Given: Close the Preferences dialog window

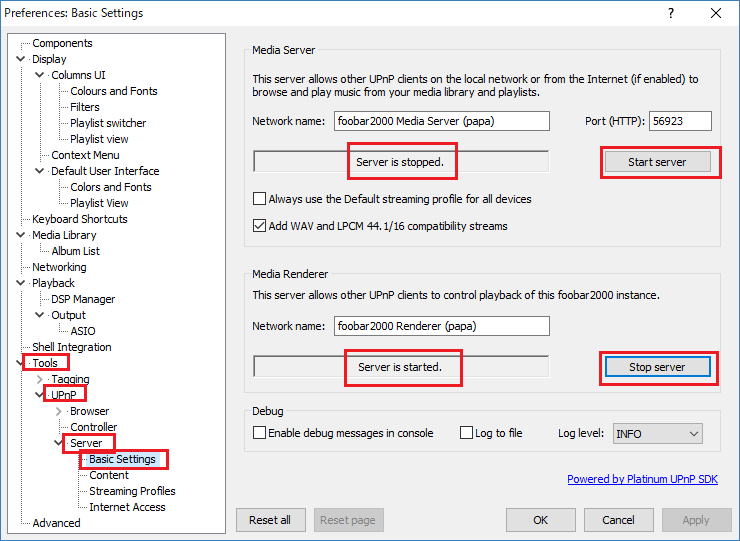Looking at the screenshot, I should [716, 13].
